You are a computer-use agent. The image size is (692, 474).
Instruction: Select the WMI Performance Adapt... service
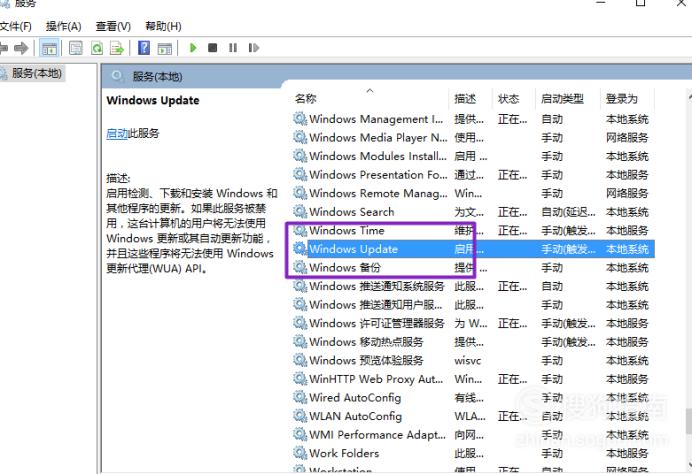coord(473,434)
